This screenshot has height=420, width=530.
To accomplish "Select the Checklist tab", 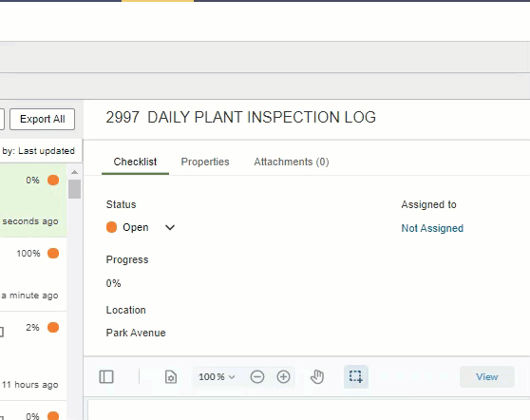I will pos(135,162).
